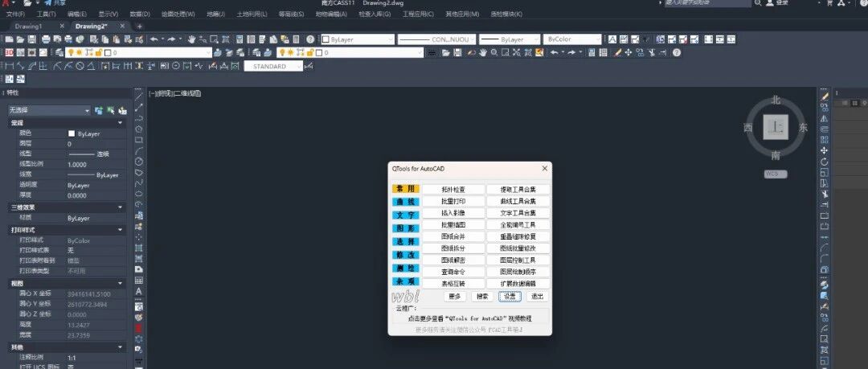Collapse the 打印样式 section in properties
This screenshot has height=369, width=868.
point(121,229)
